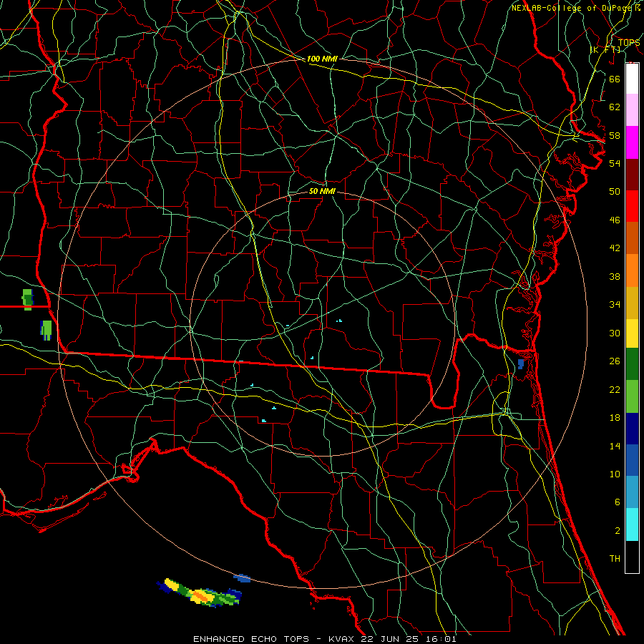The image size is (644, 644).
Task: Click the '50' legend value
Action: tap(615, 192)
